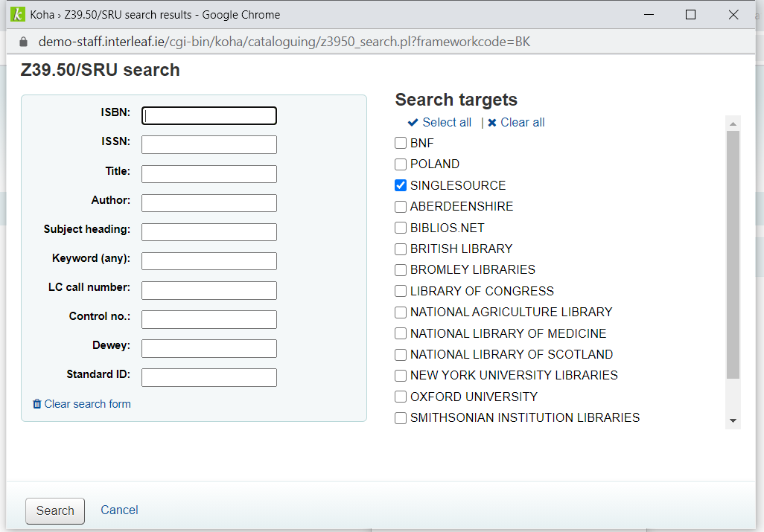Click the search targets scrollbar thumb
Screen dimensions: 764x532
(x=733, y=254)
